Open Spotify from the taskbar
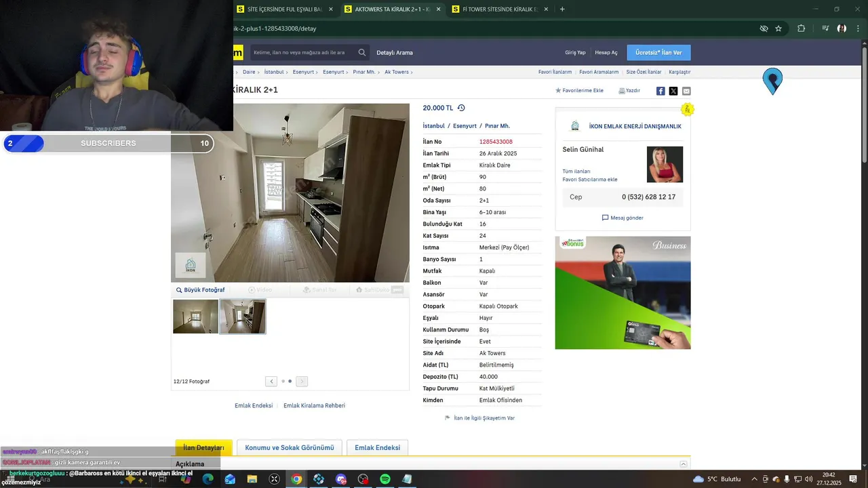This screenshot has width=868, height=488. click(385, 479)
